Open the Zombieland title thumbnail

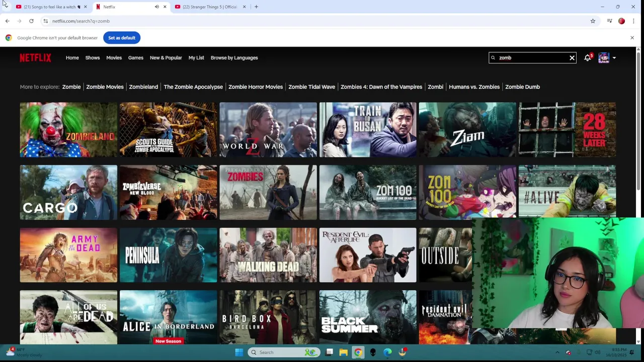click(x=68, y=130)
